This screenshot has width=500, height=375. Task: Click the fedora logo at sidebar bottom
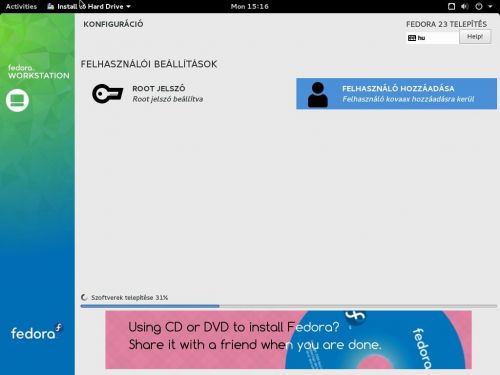36,332
